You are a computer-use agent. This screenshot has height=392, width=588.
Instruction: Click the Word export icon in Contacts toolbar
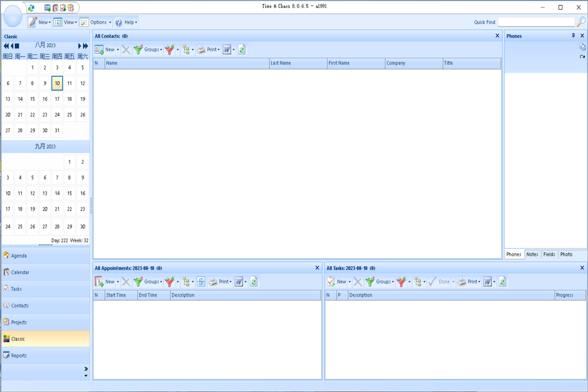click(x=227, y=50)
